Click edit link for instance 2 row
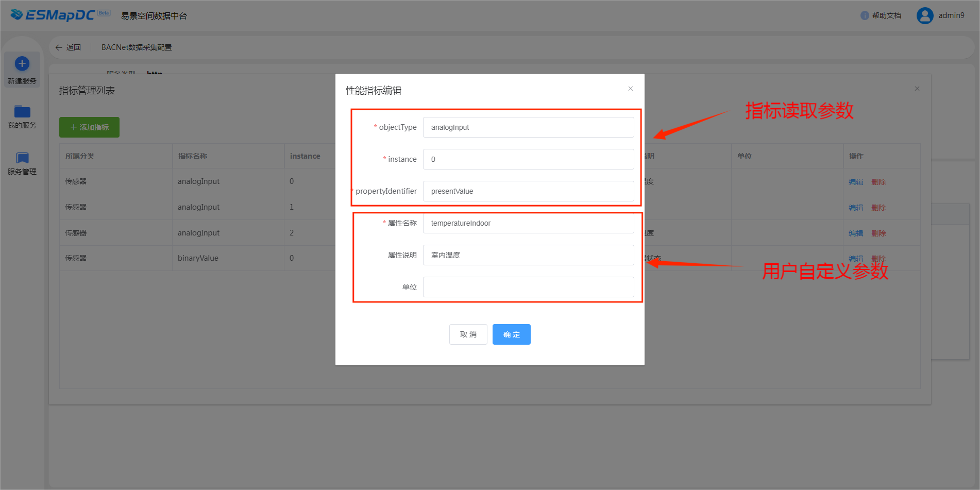Screen dimensions: 980x490 pyautogui.click(x=856, y=233)
